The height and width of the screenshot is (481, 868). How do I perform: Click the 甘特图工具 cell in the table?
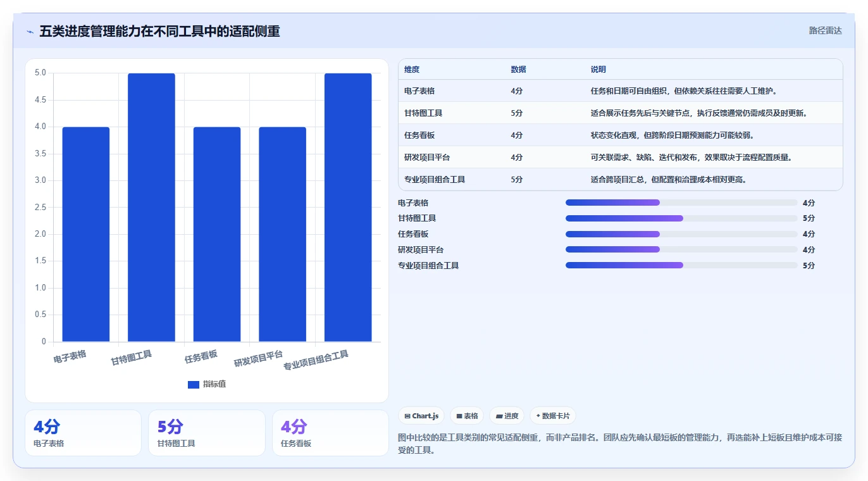(423, 113)
